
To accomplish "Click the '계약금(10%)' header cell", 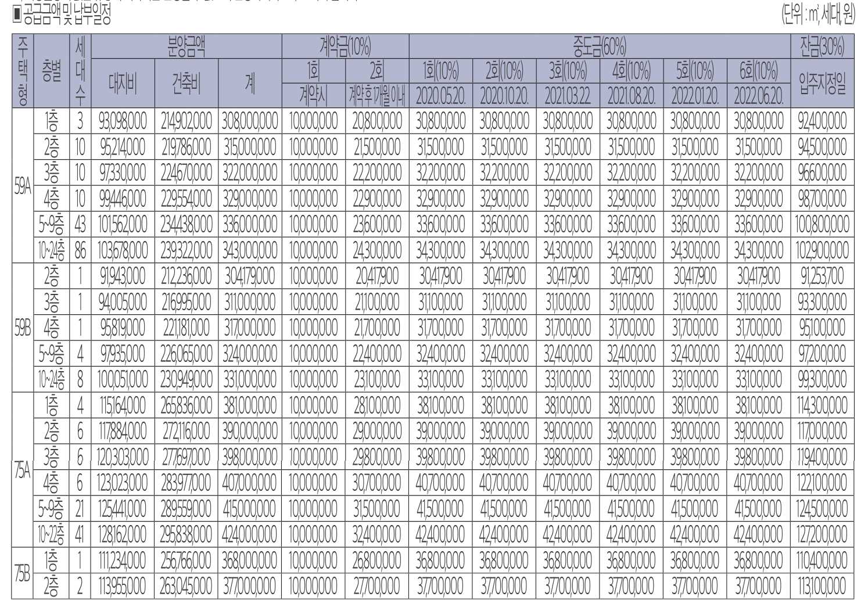I will (345, 46).
